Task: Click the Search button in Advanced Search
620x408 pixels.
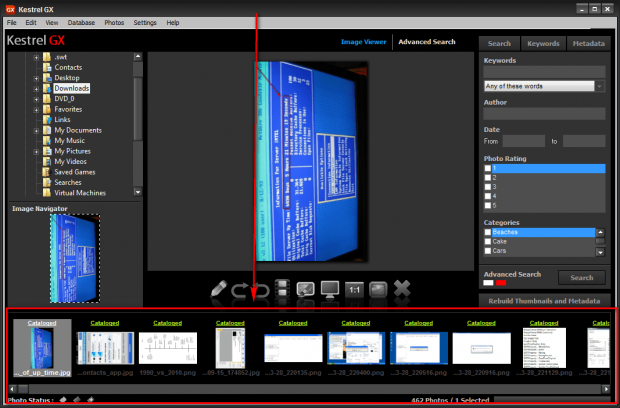Action: (581, 277)
